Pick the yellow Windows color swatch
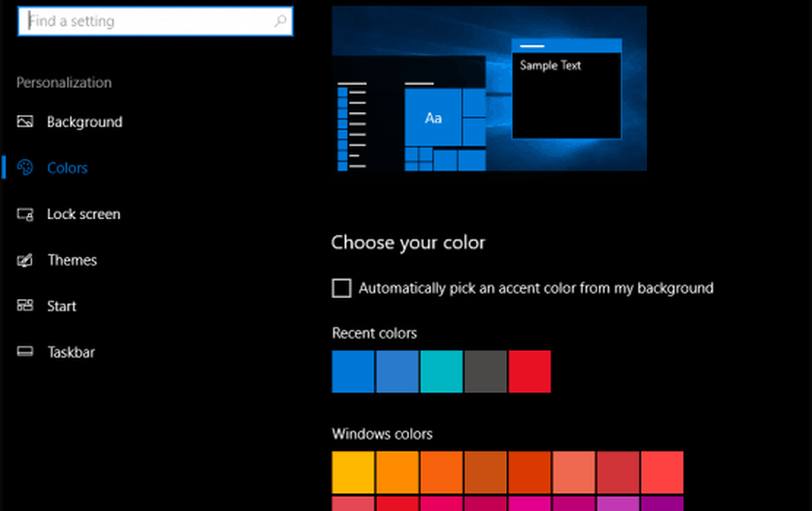812x511 pixels. pos(353,473)
